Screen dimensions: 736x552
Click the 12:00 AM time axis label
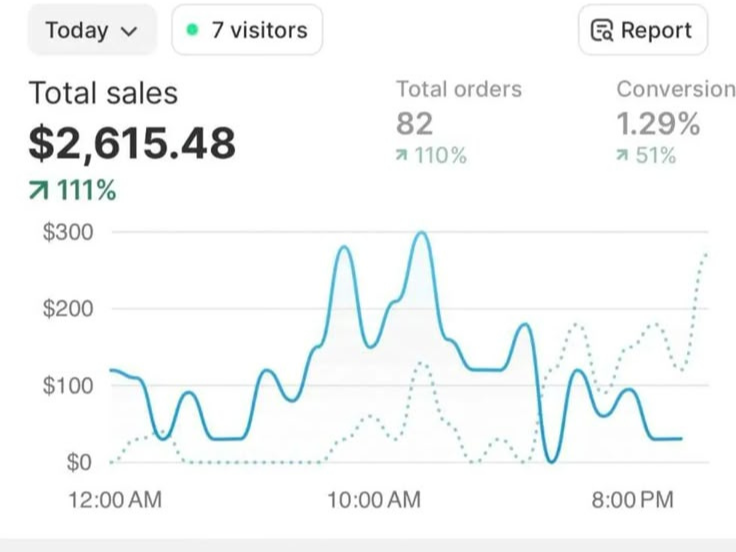pos(114,499)
